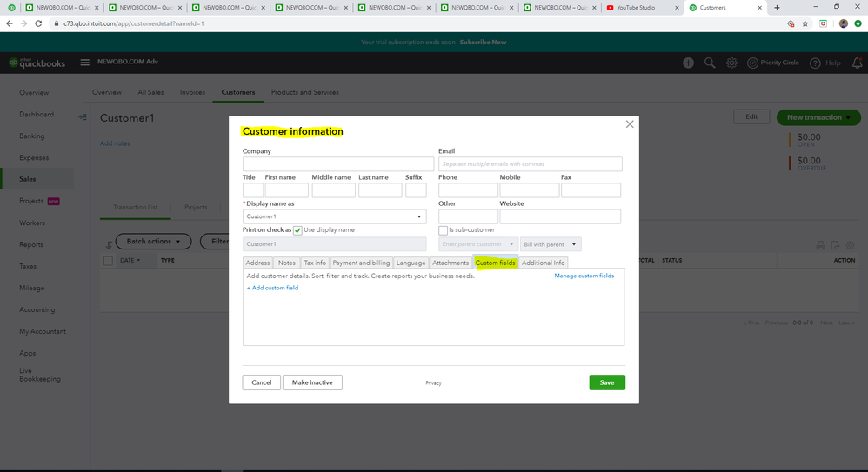
Task: Click the Export list icon
Action: tap(835, 245)
